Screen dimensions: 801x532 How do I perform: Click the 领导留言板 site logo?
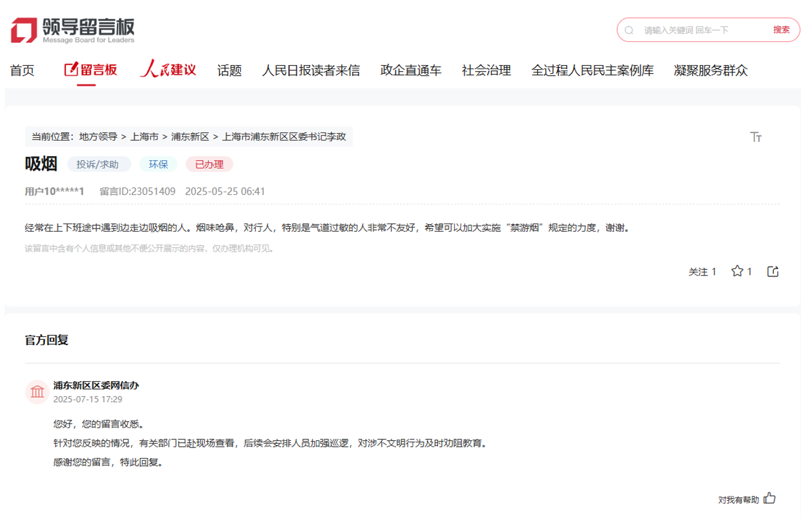pyautogui.click(x=72, y=30)
